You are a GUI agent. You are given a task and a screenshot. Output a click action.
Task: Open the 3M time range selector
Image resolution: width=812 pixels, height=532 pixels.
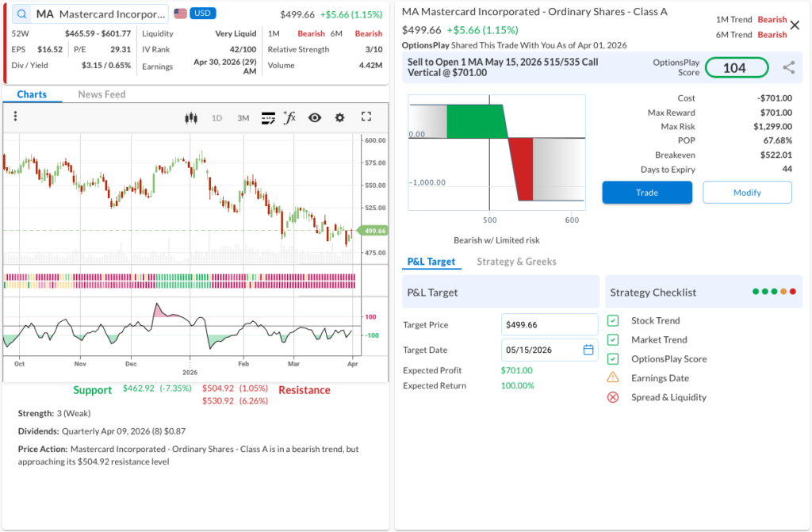[x=243, y=117]
